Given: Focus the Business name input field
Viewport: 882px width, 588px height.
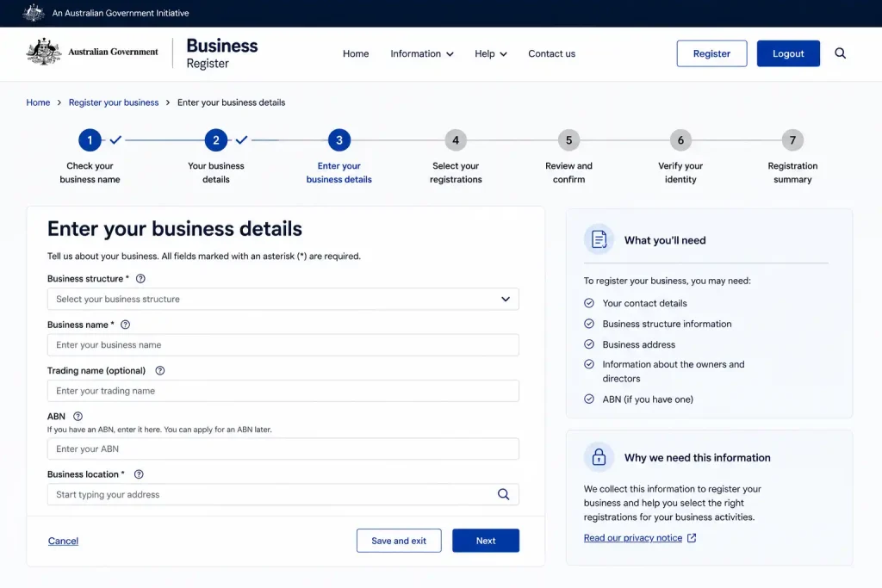Looking at the screenshot, I should tap(283, 345).
